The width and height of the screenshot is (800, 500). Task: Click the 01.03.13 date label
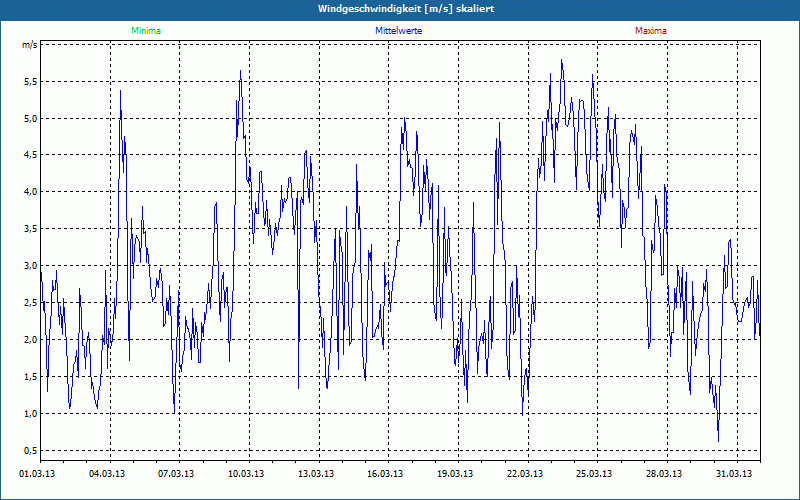pyautogui.click(x=37, y=473)
